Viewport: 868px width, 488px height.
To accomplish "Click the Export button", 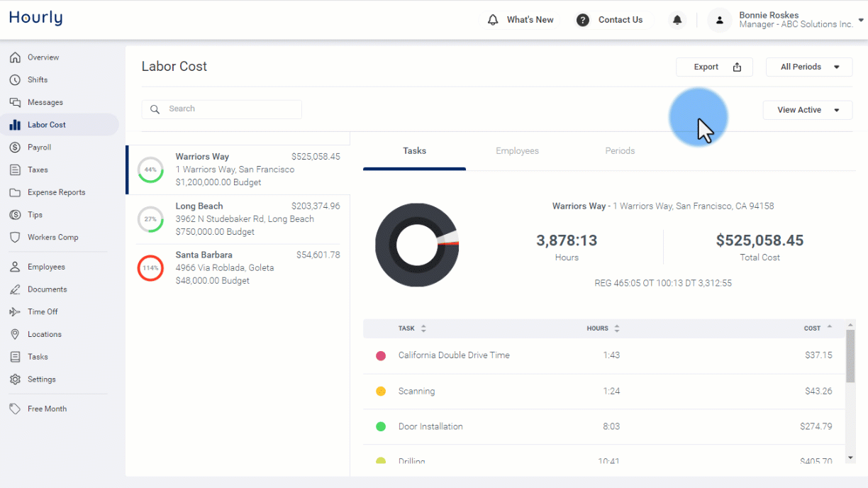I will tap(714, 67).
